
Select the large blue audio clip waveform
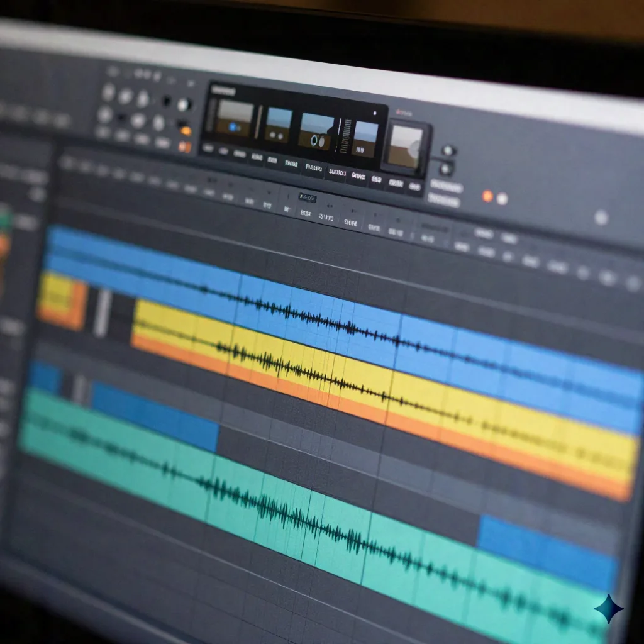click(x=345, y=326)
